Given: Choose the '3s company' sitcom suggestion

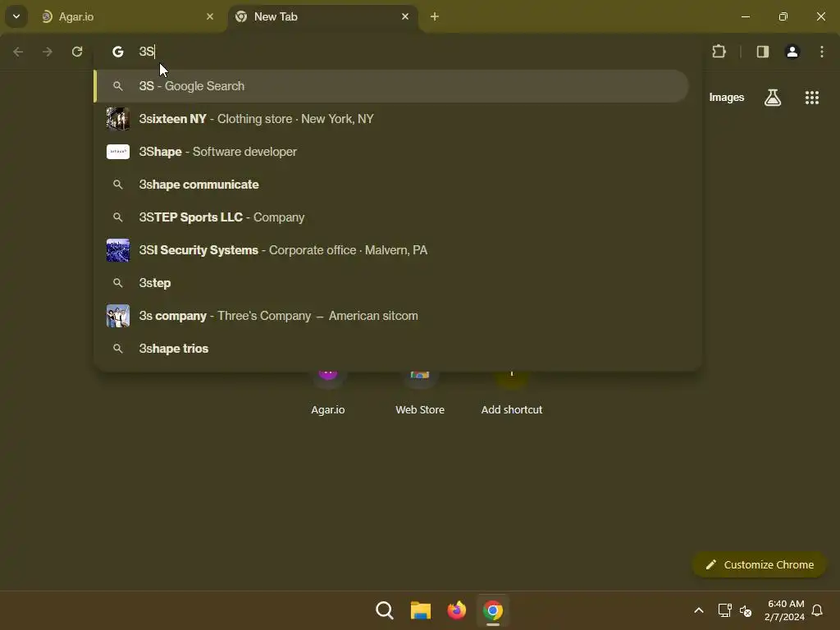Looking at the screenshot, I should 391,316.
